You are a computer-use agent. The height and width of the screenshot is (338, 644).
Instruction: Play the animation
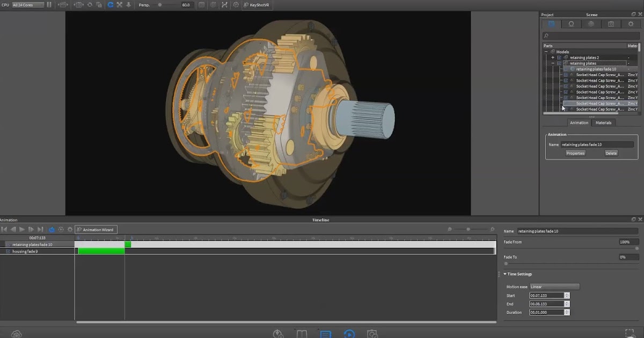click(x=22, y=230)
